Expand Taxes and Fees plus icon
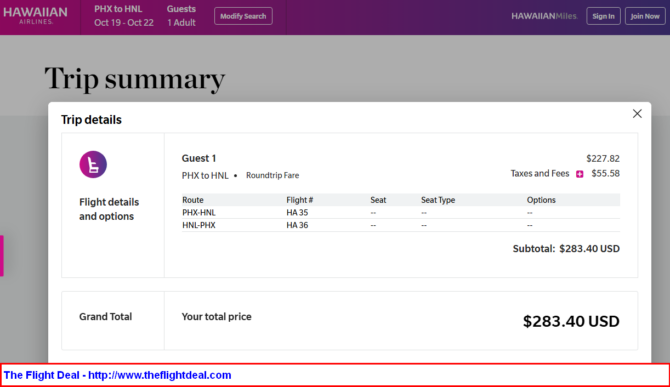 [579, 174]
